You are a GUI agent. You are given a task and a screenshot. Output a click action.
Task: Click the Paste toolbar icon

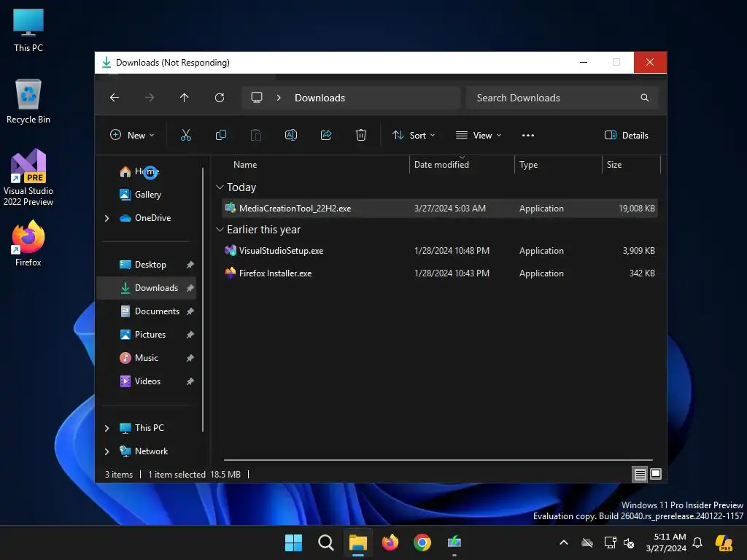[x=256, y=135]
